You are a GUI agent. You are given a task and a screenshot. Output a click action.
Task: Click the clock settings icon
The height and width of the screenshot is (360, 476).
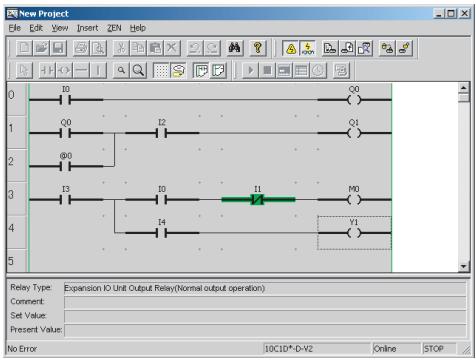318,70
